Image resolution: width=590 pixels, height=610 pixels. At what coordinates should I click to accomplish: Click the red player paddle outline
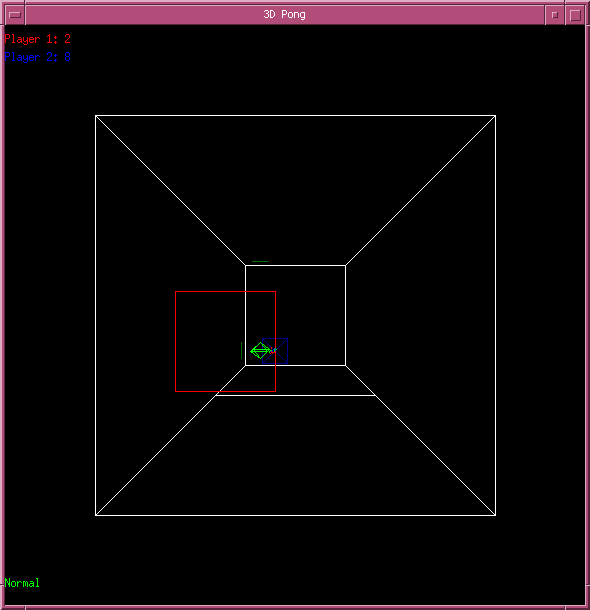[x=226, y=341]
